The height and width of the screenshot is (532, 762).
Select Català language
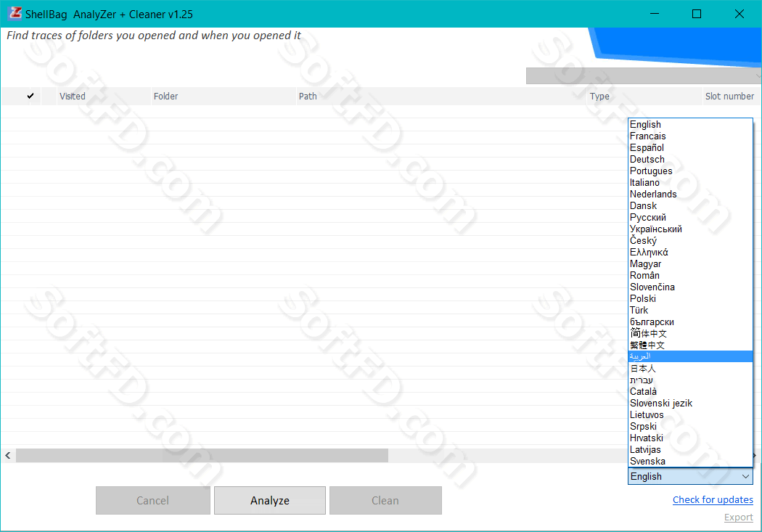pyautogui.click(x=690, y=392)
